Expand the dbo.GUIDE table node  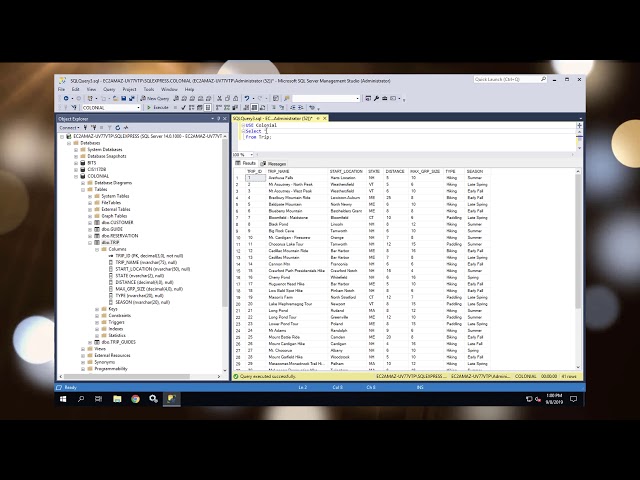[x=90, y=229]
